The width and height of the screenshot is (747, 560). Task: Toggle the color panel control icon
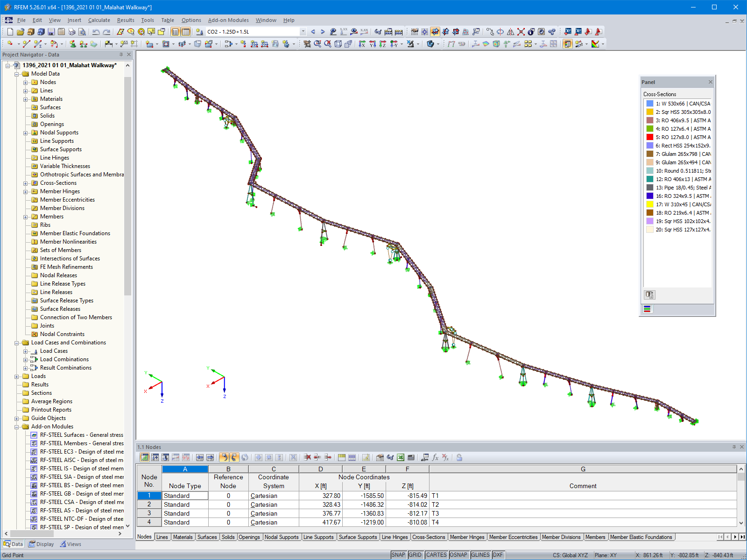pyautogui.click(x=568, y=44)
